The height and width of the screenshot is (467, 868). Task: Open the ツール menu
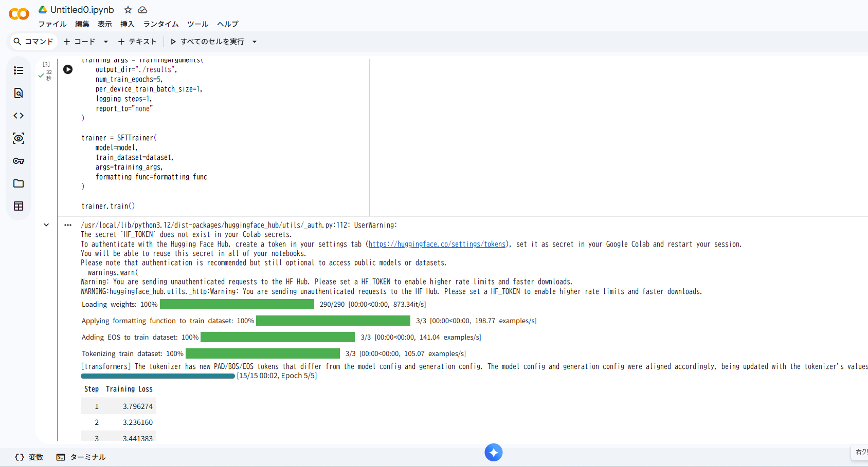198,24
